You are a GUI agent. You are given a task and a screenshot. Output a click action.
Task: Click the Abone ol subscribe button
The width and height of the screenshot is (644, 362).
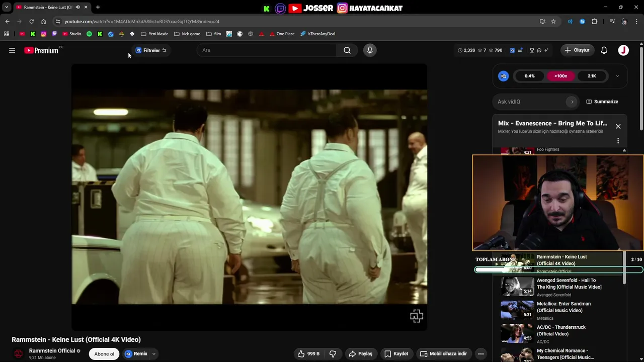point(104,354)
